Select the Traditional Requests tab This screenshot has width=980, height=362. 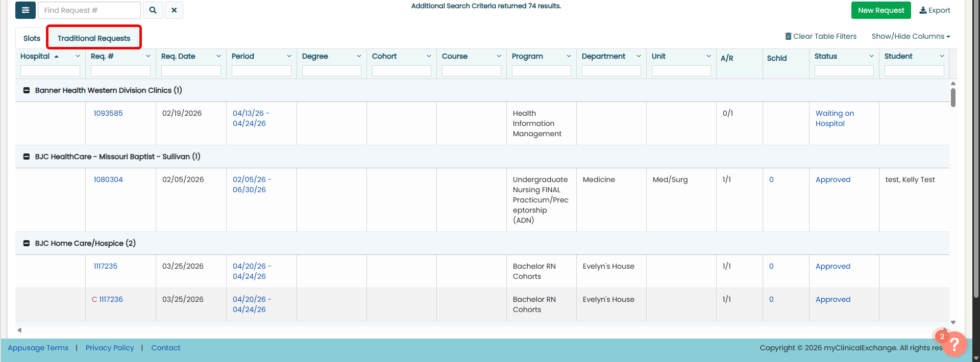(x=94, y=38)
